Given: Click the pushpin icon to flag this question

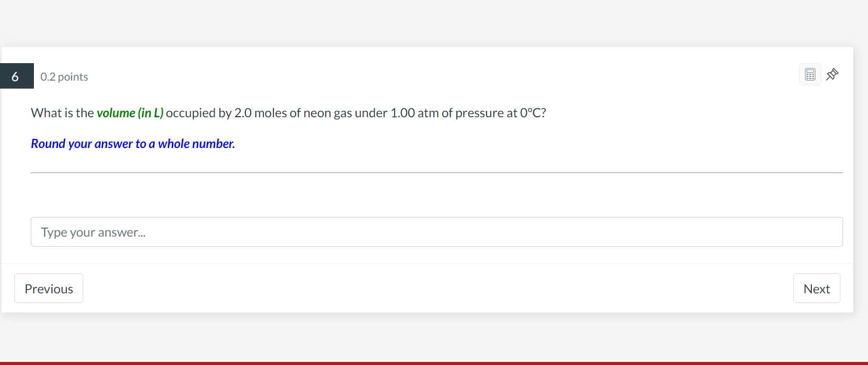Looking at the screenshot, I should click(x=832, y=74).
